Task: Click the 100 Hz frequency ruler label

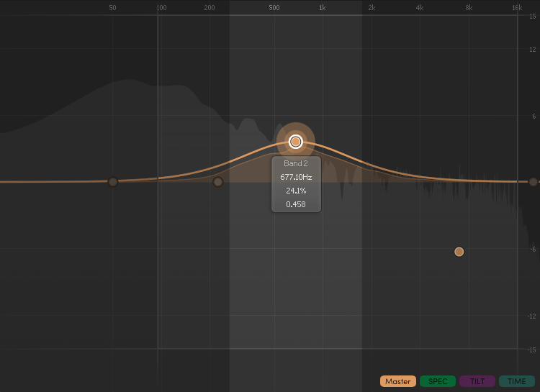Action: click(161, 7)
